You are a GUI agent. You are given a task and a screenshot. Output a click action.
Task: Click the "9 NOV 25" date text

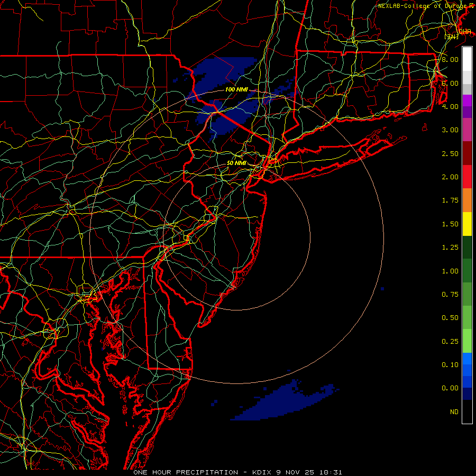(295, 472)
